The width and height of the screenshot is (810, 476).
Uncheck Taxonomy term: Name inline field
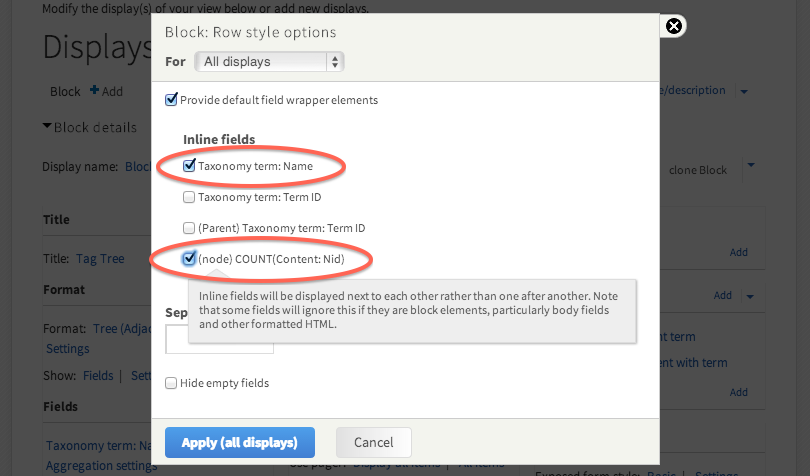point(189,166)
